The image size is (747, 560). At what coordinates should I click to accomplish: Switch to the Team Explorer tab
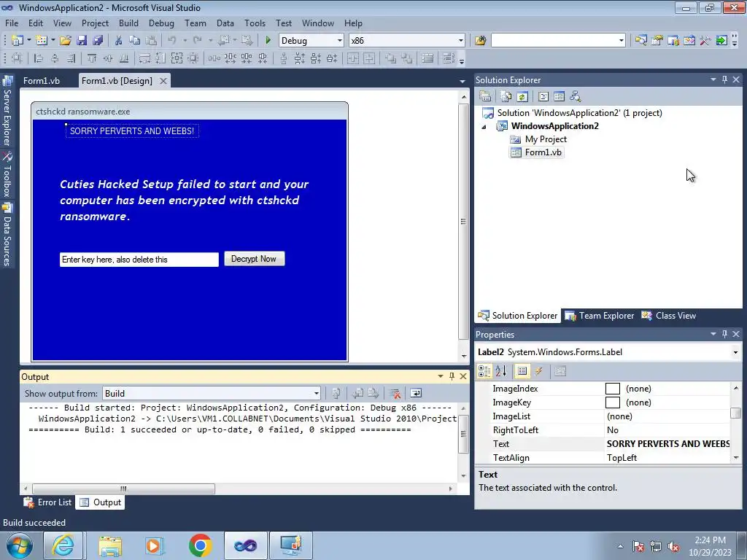600,316
